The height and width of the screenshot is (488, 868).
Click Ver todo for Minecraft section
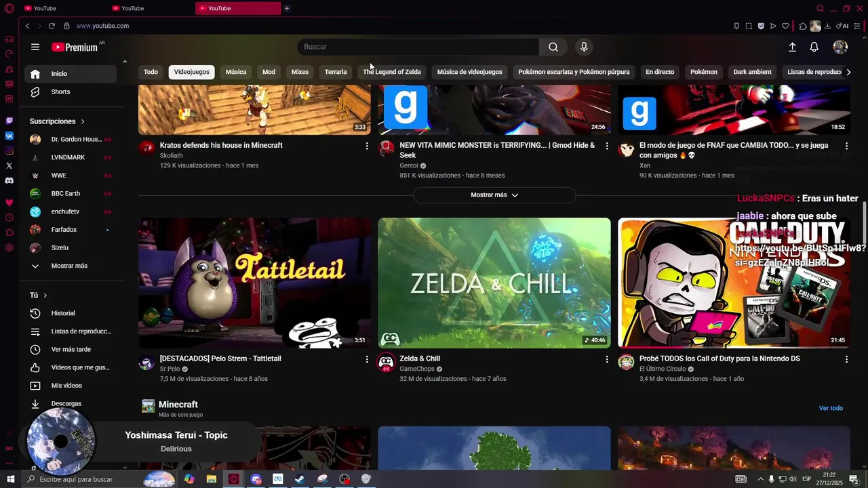pyautogui.click(x=831, y=408)
